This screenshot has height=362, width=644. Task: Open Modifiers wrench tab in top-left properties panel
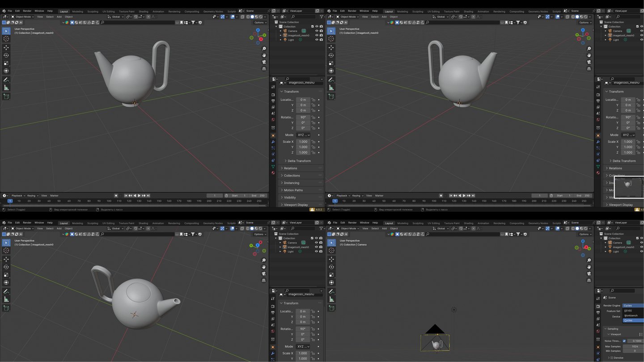pyautogui.click(x=273, y=142)
